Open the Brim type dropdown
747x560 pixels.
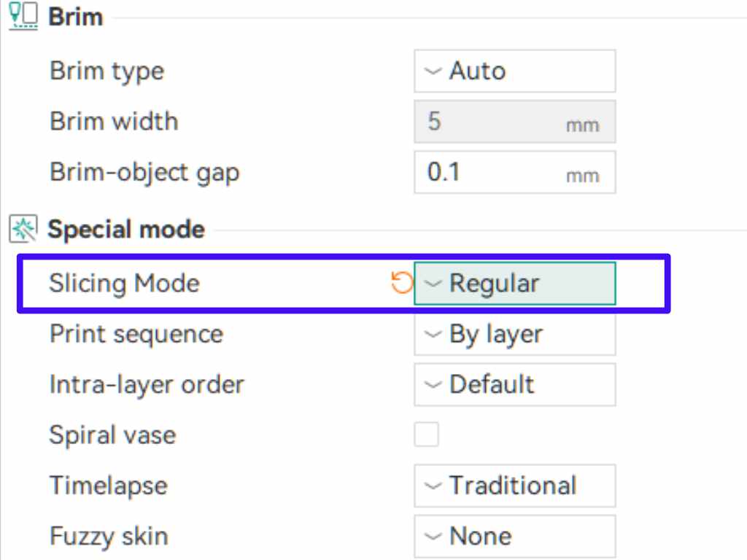[514, 71]
